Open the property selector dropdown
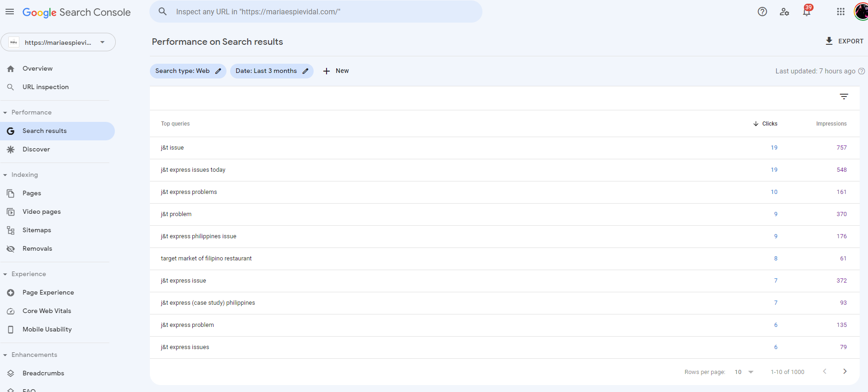Image resolution: width=868 pixels, height=392 pixels. [x=58, y=42]
